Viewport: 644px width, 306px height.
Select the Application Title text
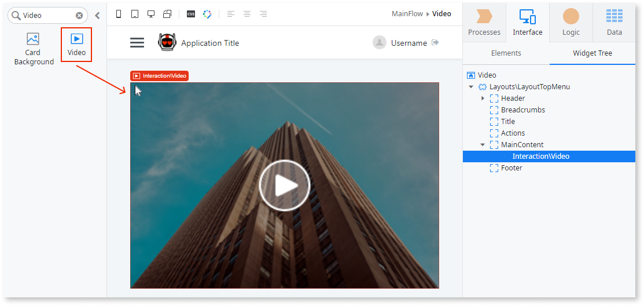pyautogui.click(x=210, y=43)
